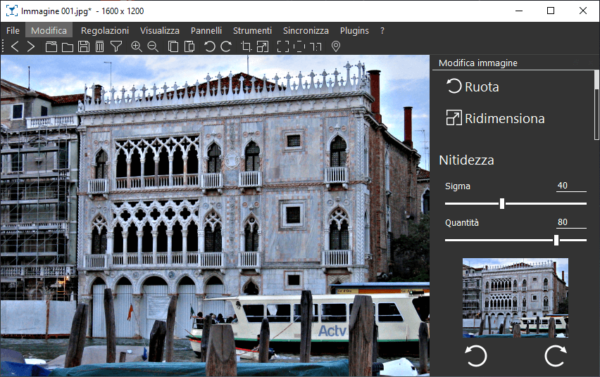600x377 pixels.
Task: Open the Sincronizza menu
Action: pyautogui.click(x=306, y=31)
